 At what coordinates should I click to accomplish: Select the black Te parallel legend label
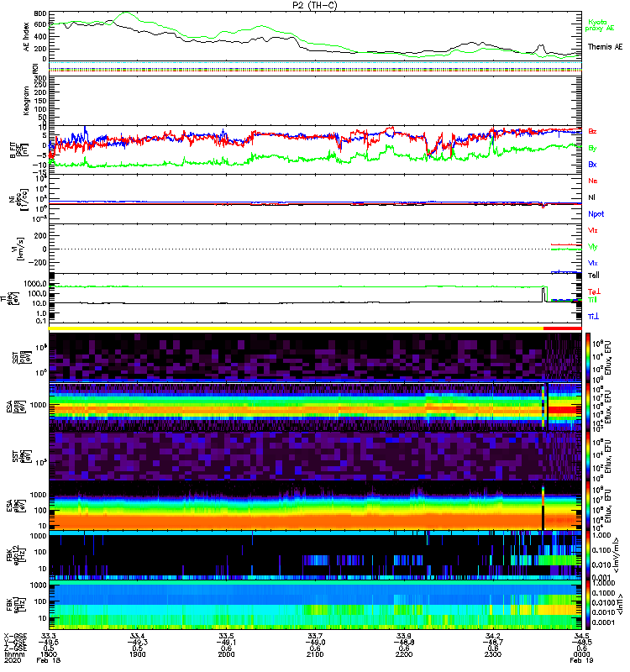point(594,276)
